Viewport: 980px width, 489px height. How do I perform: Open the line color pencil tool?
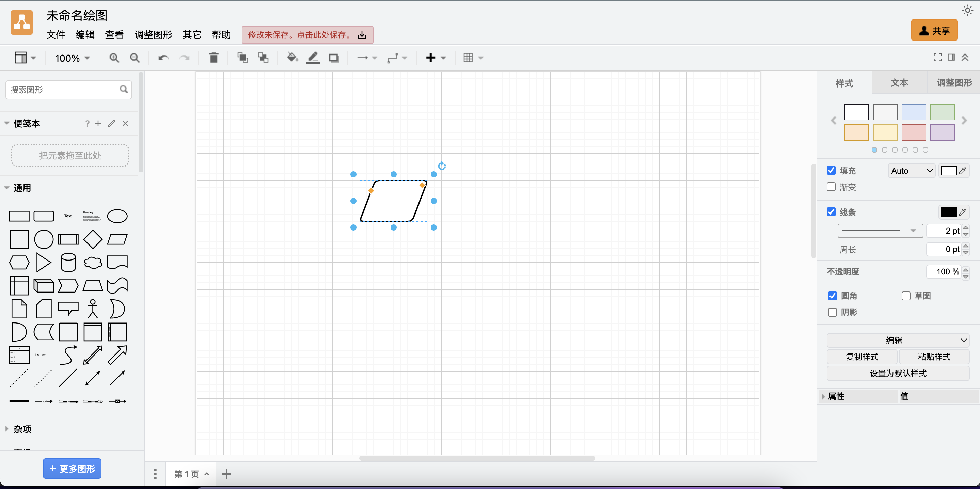coord(313,58)
